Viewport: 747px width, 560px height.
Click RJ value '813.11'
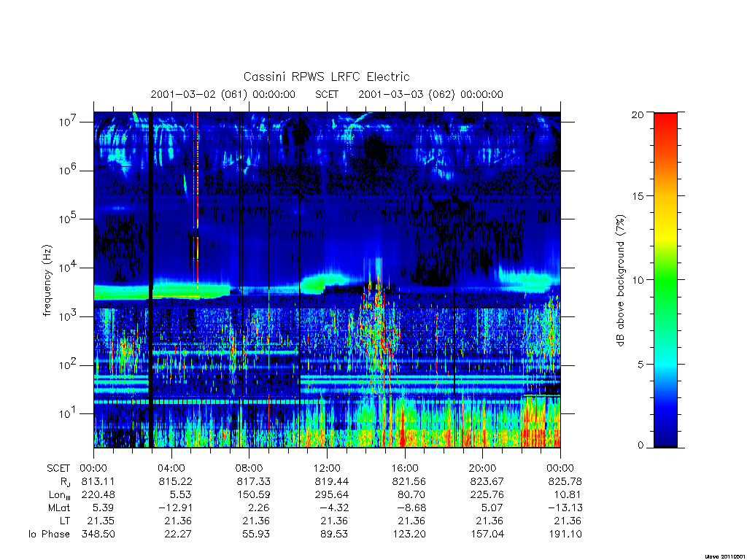click(x=98, y=481)
